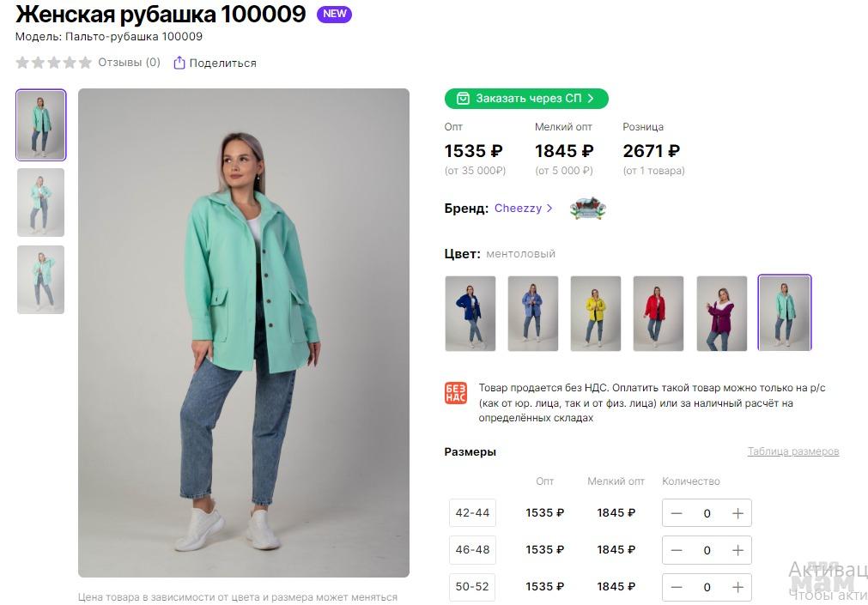Show the second product photo thumbnail
Screen dimensions: 868x605
41,203
